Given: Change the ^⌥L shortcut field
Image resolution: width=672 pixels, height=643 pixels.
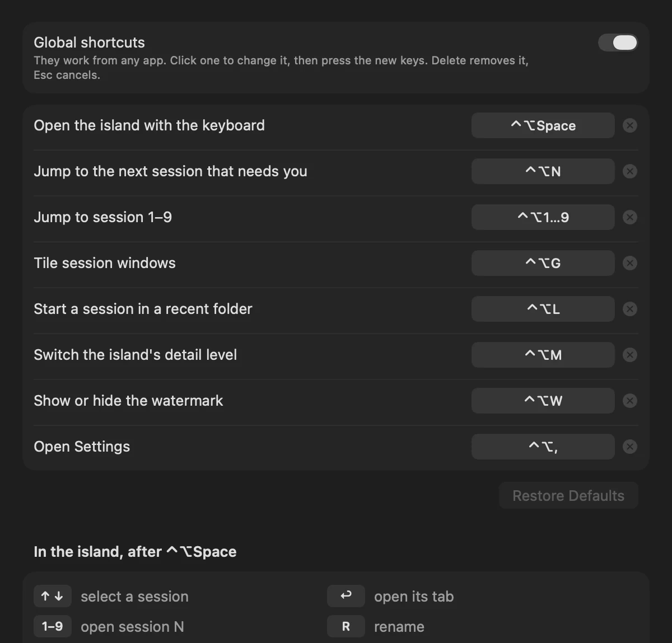Looking at the screenshot, I should click(x=543, y=309).
